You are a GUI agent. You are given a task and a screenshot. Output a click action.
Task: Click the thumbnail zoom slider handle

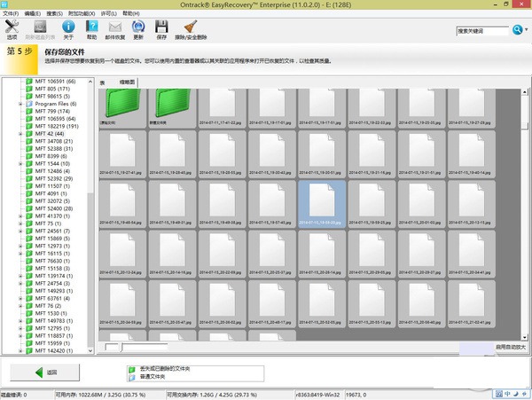point(121,347)
